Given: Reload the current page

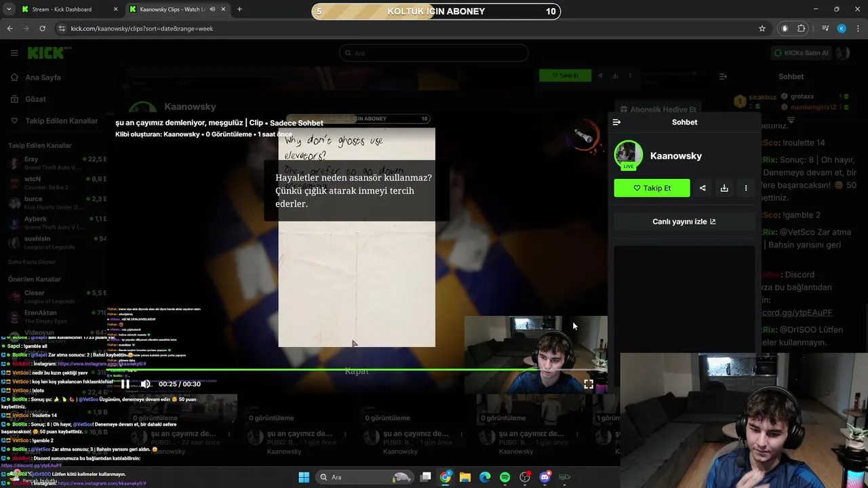Looking at the screenshot, I should (x=42, y=28).
